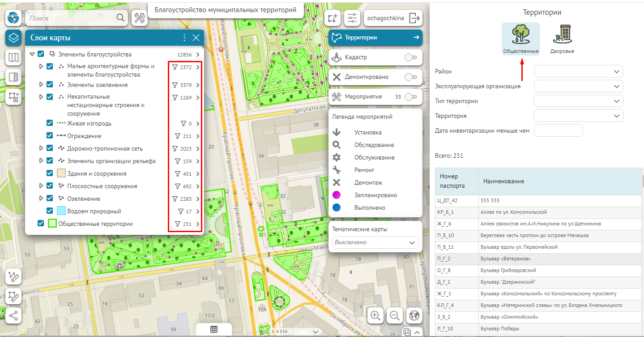
Task: Zoom in on the map
Action: coord(375,315)
